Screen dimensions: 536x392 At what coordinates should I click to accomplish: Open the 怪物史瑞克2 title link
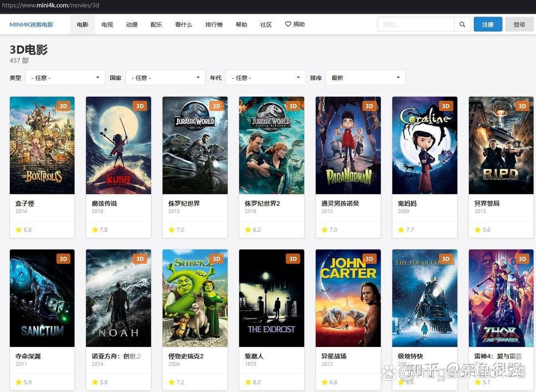tap(186, 356)
